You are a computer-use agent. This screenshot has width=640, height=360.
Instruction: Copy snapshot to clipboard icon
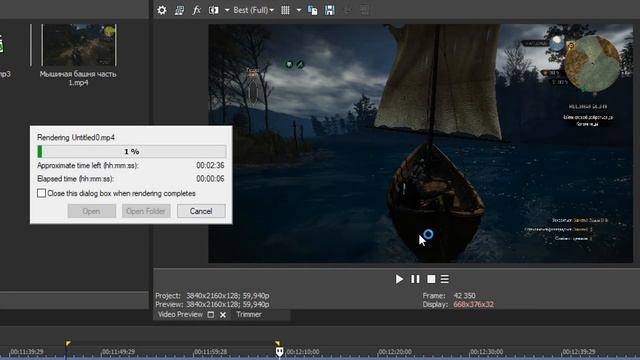pos(313,10)
